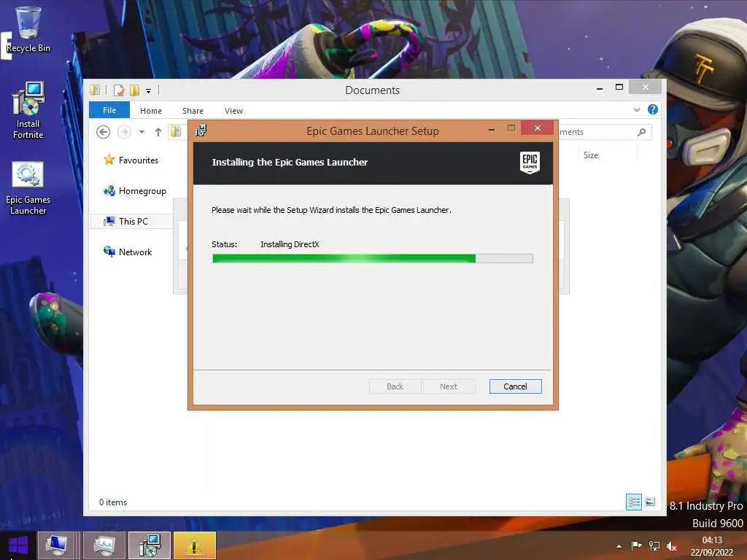Switch to Details view in status bar
This screenshot has width=747, height=560.
[x=634, y=502]
